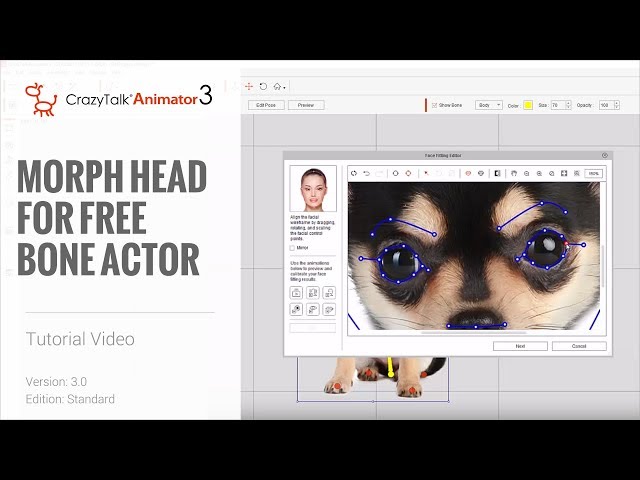The image size is (640, 480).
Task: Click the last icon before zoom percentage
Action: click(577, 173)
